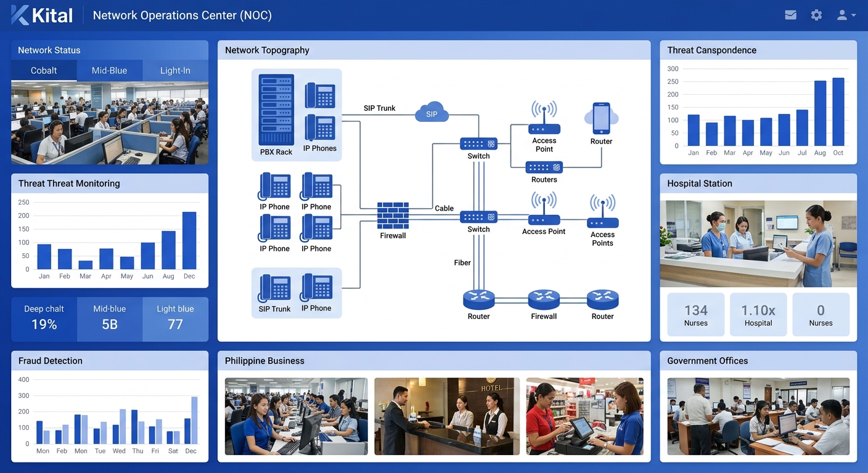Switch to the Cobalt tab

tap(44, 70)
